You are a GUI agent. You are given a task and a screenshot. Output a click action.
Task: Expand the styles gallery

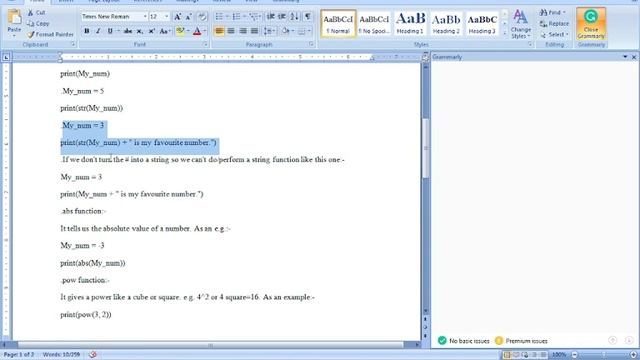[505, 34]
